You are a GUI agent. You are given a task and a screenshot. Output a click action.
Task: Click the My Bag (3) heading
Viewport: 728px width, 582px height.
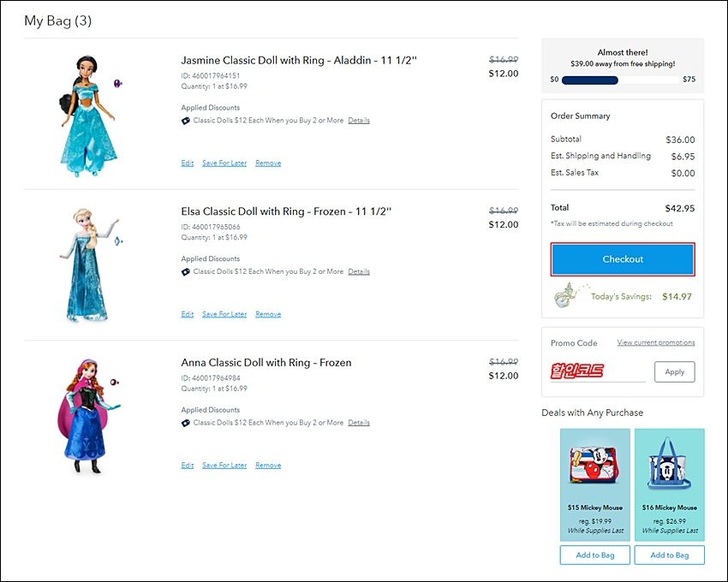pyautogui.click(x=58, y=21)
